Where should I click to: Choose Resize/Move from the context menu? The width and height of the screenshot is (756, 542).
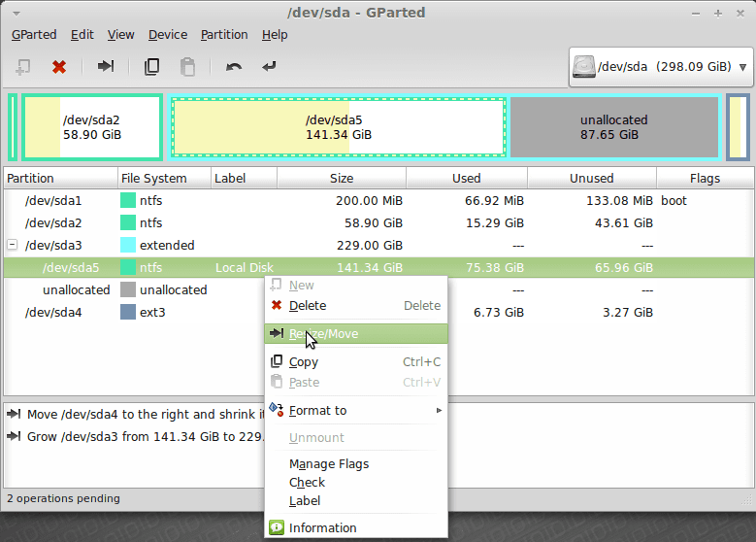coord(356,333)
